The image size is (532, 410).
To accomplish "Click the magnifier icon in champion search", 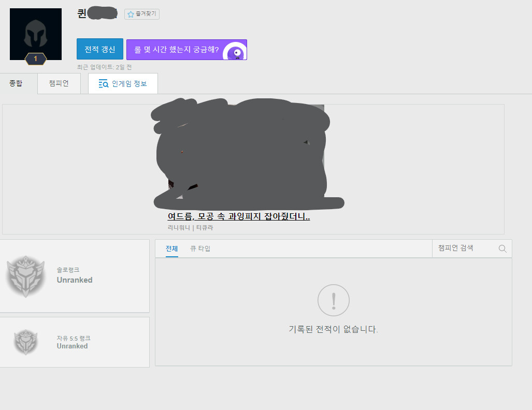I will [x=502, y=248].
